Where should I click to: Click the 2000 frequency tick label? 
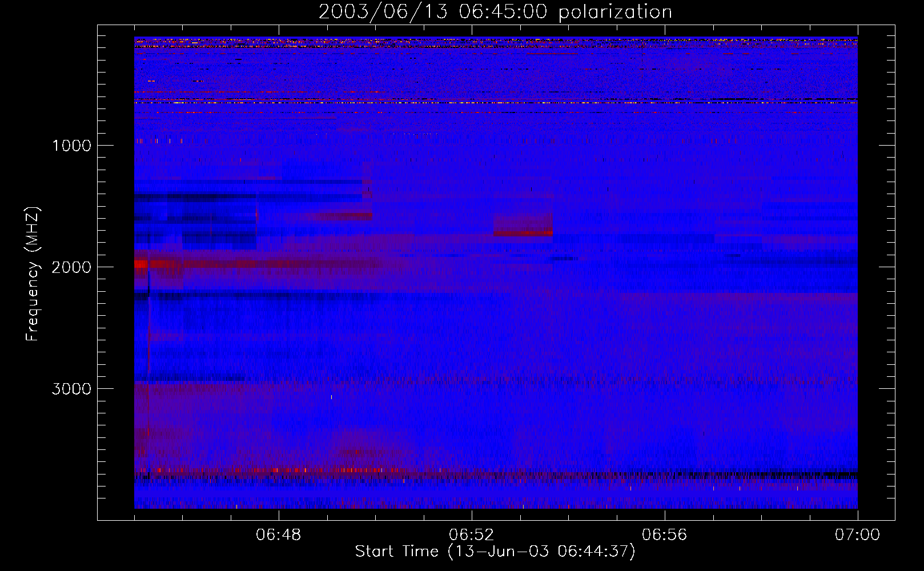click(x=71, y=267)
